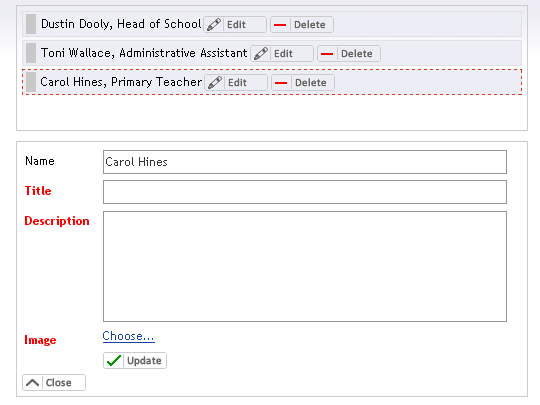Click the Update button label
540x405 pixels.
click(144, 361)
